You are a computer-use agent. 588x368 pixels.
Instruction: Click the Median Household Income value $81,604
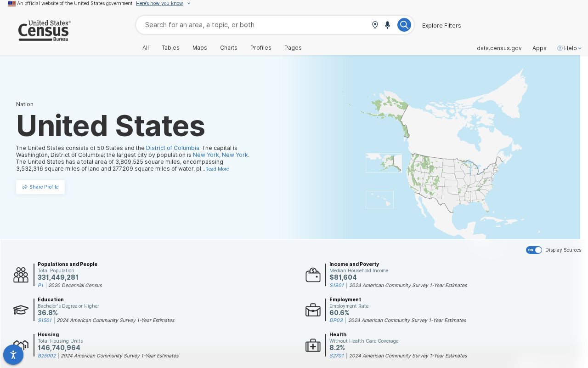click(343, 277)
